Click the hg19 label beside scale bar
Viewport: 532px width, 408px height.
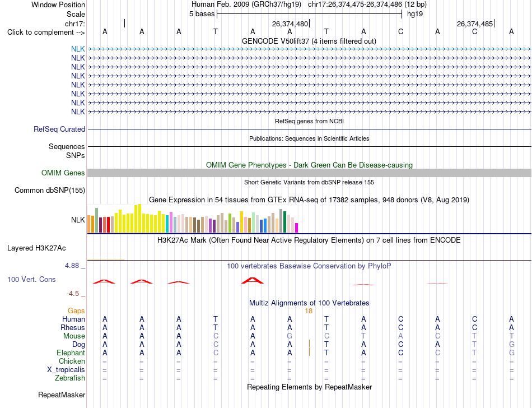tap(415, 14)
